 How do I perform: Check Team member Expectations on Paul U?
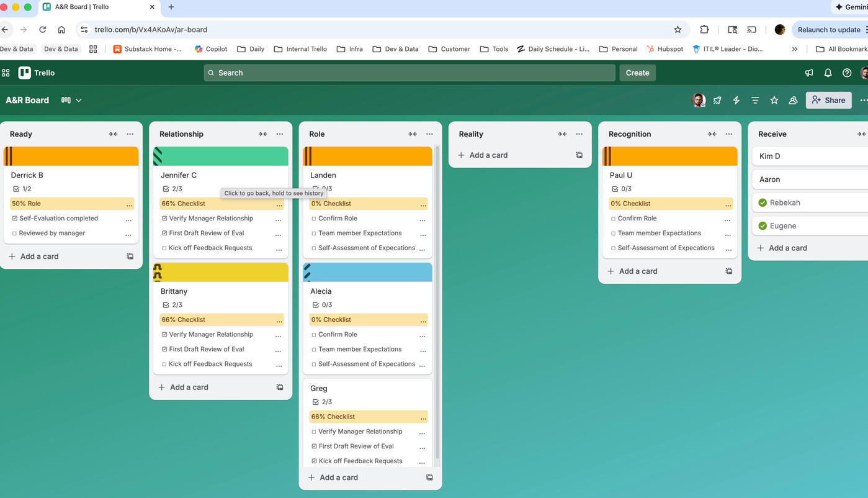click(x=613, y=233)
